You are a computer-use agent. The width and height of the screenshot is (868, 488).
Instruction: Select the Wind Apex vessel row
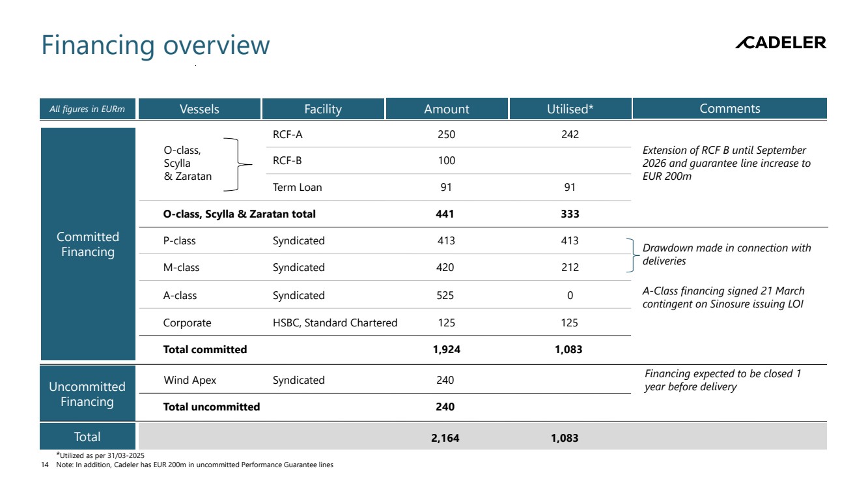[x=189, y=380]
